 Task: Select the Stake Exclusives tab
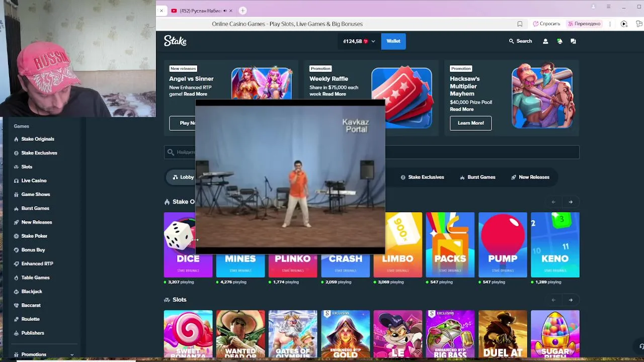tap(422, 177)
